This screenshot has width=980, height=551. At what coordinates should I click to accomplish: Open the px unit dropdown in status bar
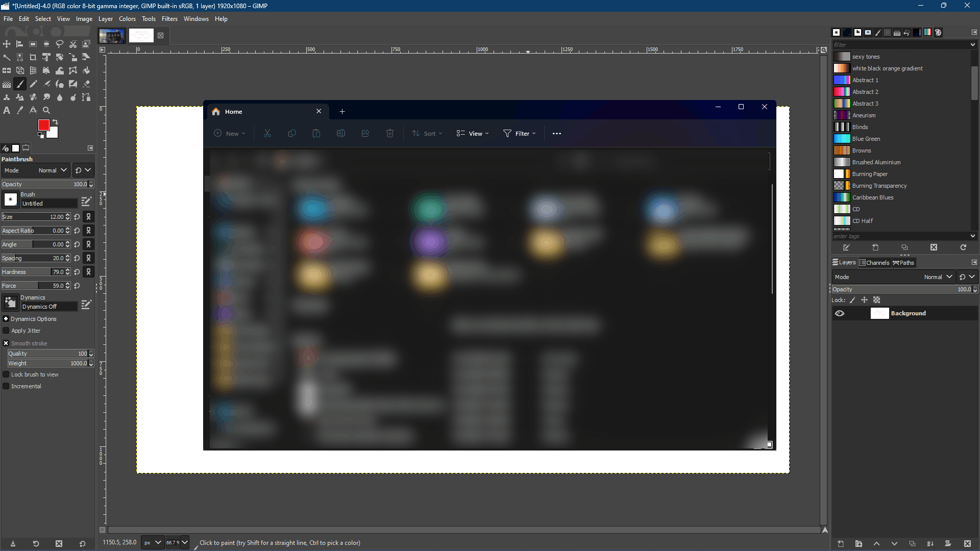(152, 543)
